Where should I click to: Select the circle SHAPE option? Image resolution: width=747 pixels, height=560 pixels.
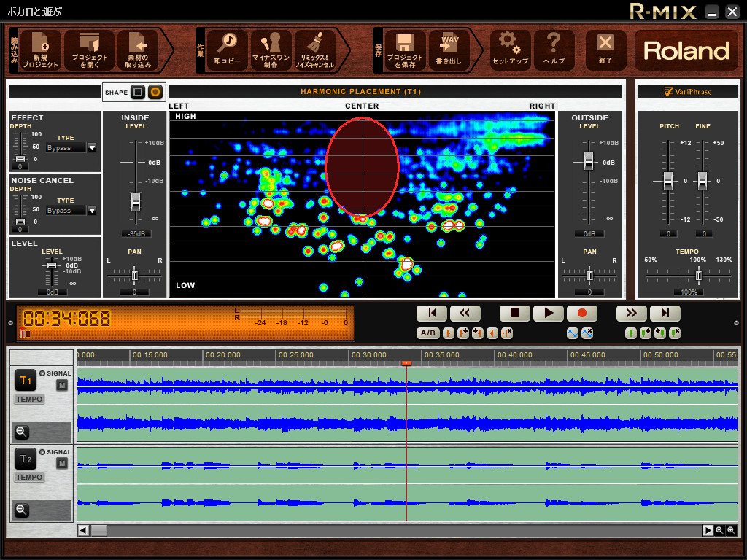tap(155, 92)
